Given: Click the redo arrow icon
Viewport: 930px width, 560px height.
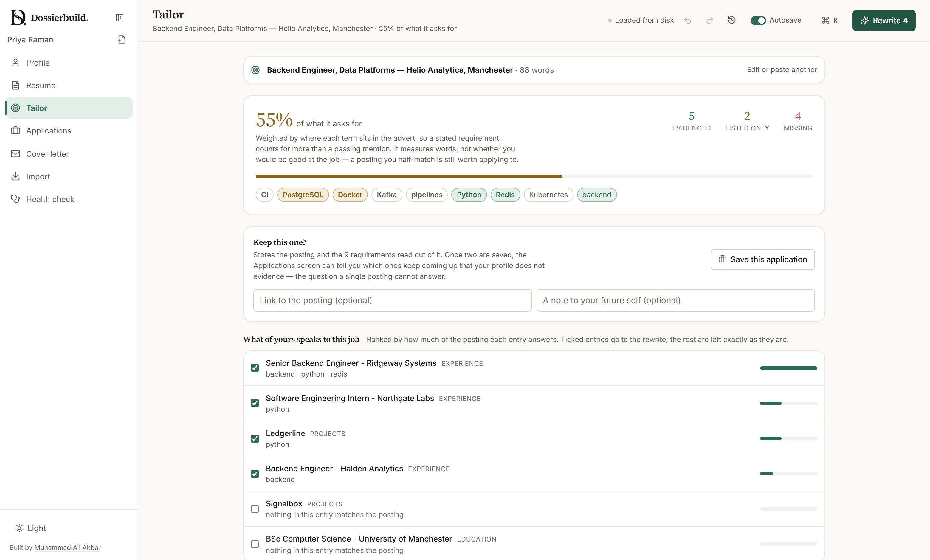Looking at the screenshot, I should [710, 20].
